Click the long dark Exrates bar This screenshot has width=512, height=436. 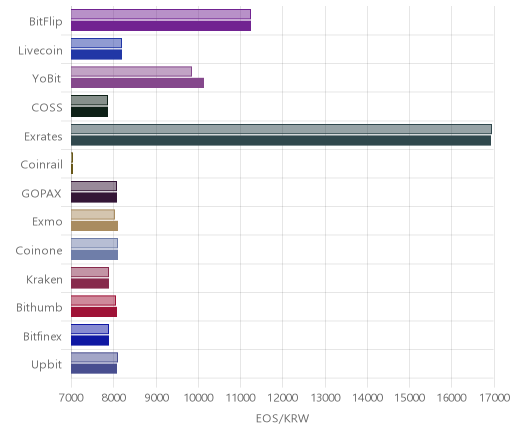point(281,141)
